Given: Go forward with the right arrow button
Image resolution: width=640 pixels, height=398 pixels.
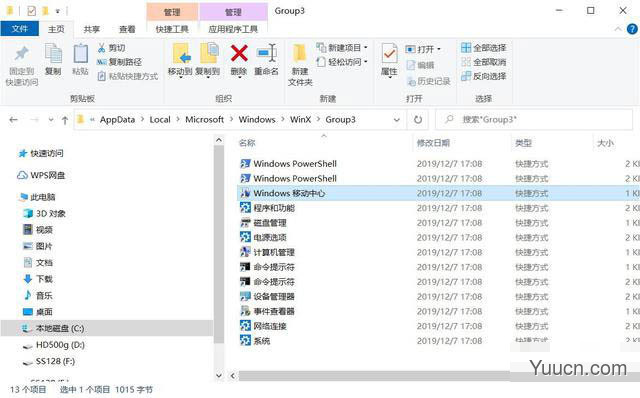Looking at the screenshot, I should 35,120.
